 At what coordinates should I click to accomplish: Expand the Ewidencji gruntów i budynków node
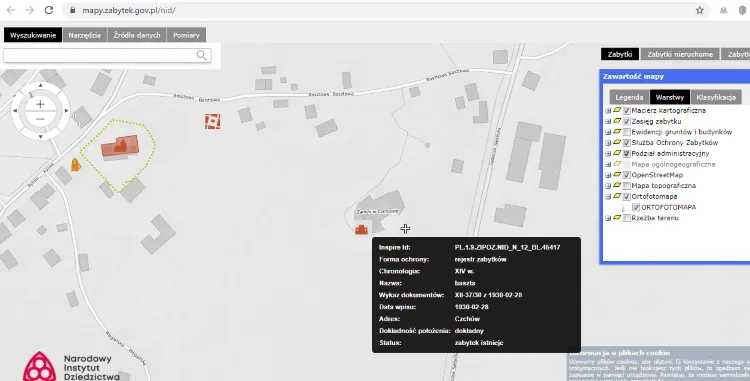(608, 132)
